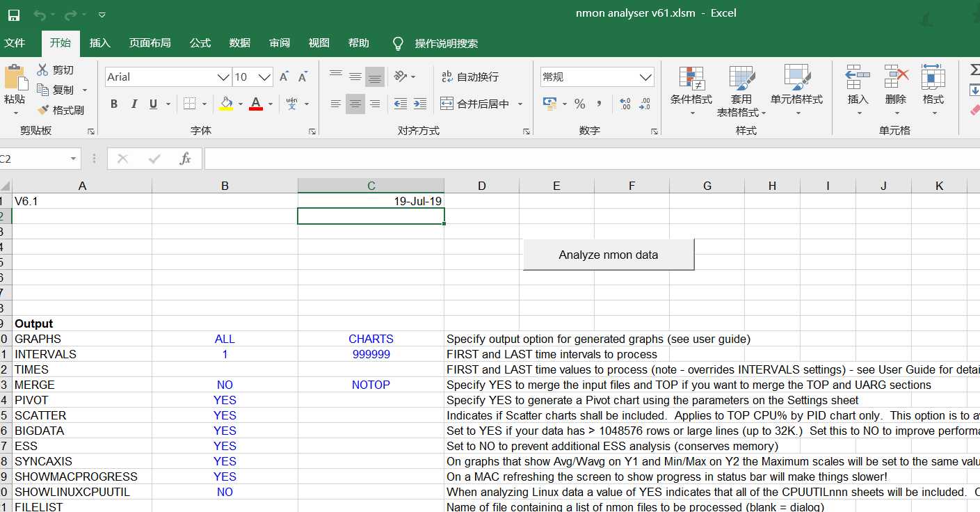Toggle Italic formatting
The width and height of the screenshot is (980, 512).
point(134,104)
